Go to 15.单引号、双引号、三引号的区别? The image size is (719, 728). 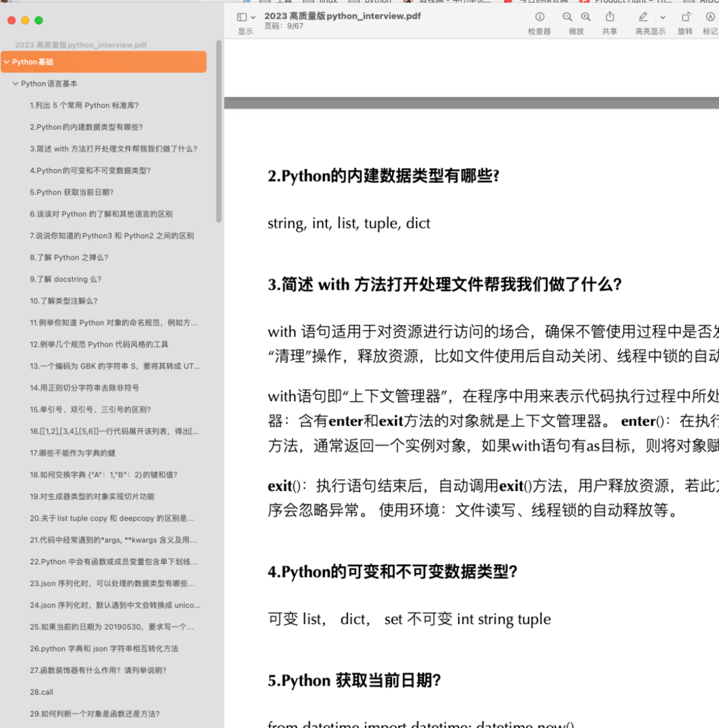[91, 409]
